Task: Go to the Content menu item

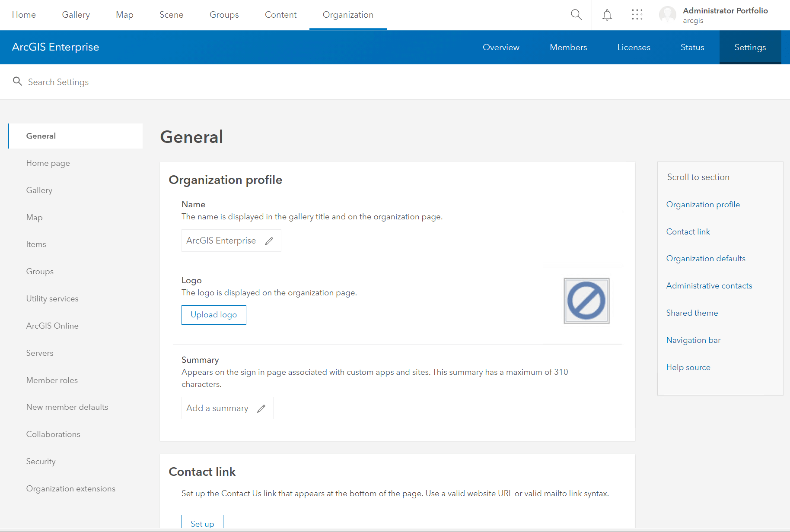Action: [x=280, y=15]
